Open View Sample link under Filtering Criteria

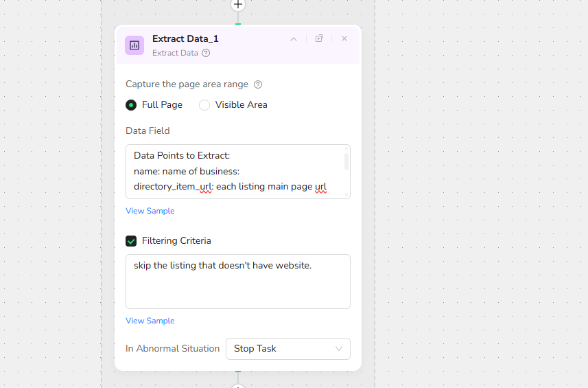coord(150,321)
